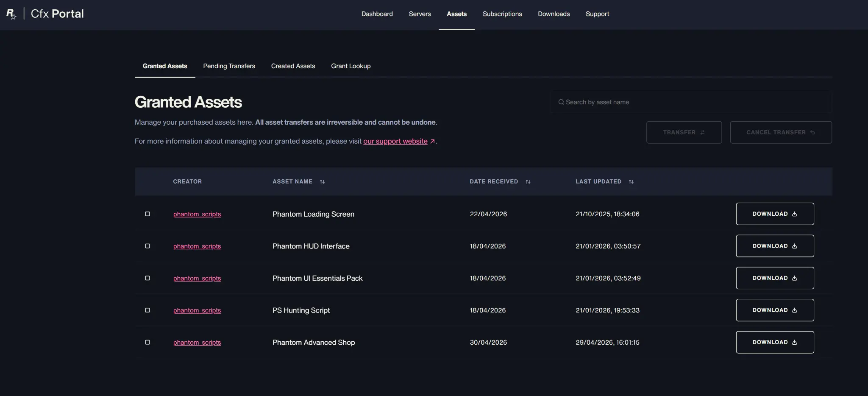Download Phantom HUD Interface asset
Screen dimensions: 868x396
point(775,246)
